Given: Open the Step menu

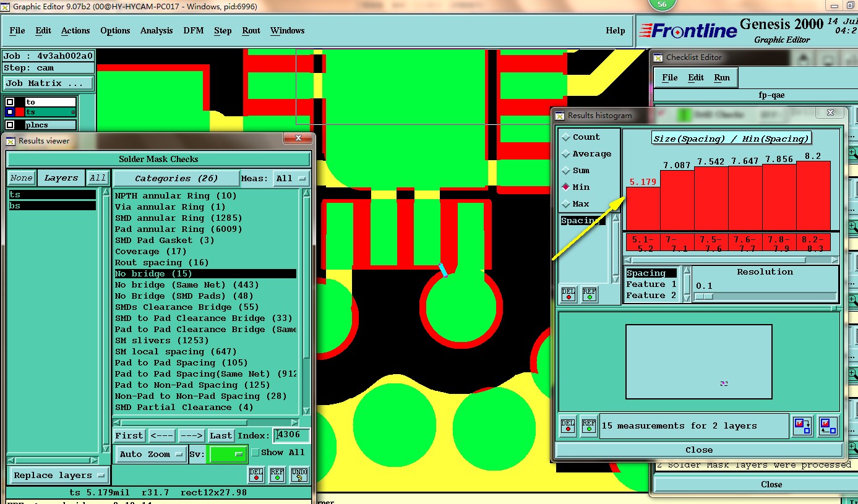Looking at the screenshot, I should 223,30.
